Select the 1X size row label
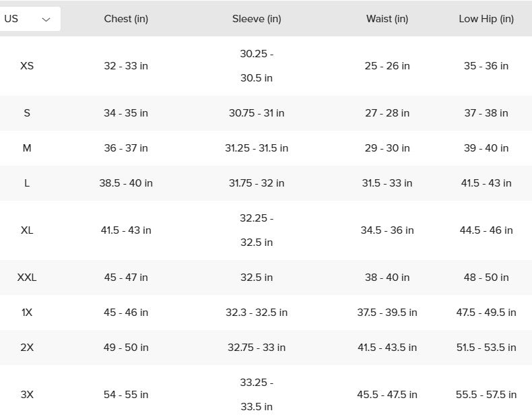532x419 pixels. tap(27, 313)
